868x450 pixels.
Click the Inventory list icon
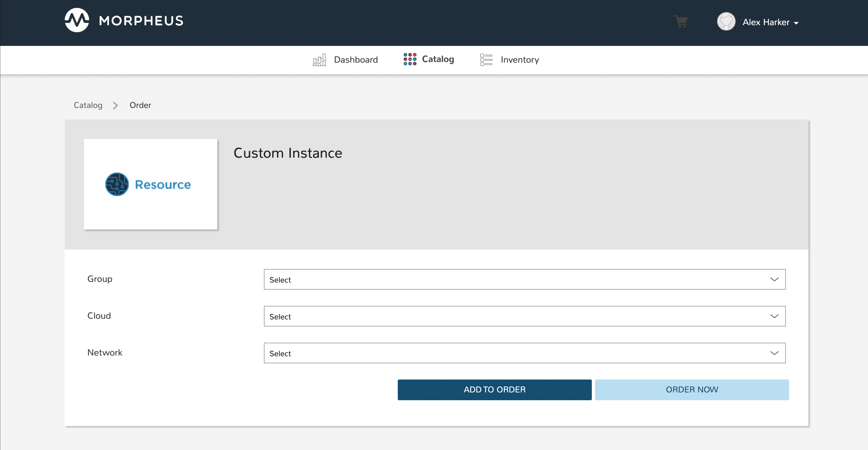coord(486,59)
